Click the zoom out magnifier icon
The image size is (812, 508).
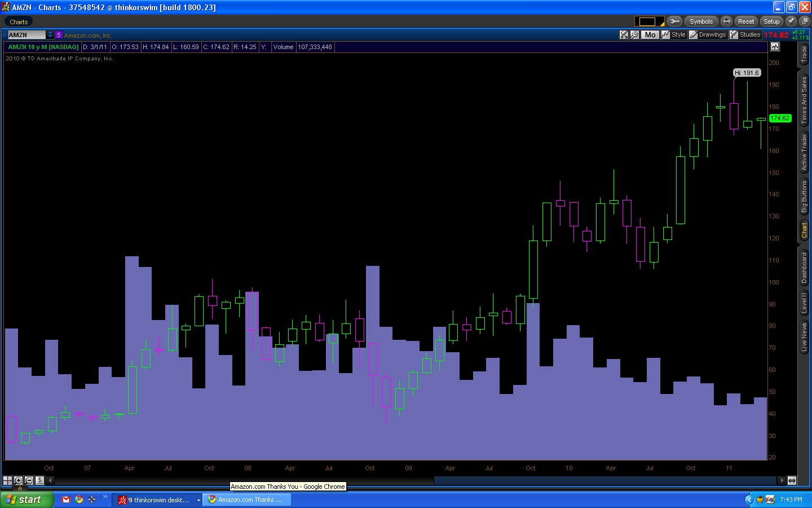pos(29,480)
